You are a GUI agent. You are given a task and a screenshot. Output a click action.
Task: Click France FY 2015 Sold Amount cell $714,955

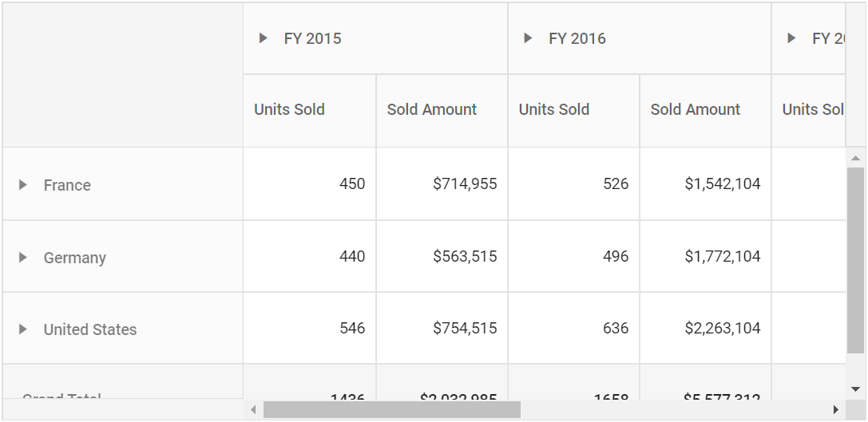coord(442,183)
